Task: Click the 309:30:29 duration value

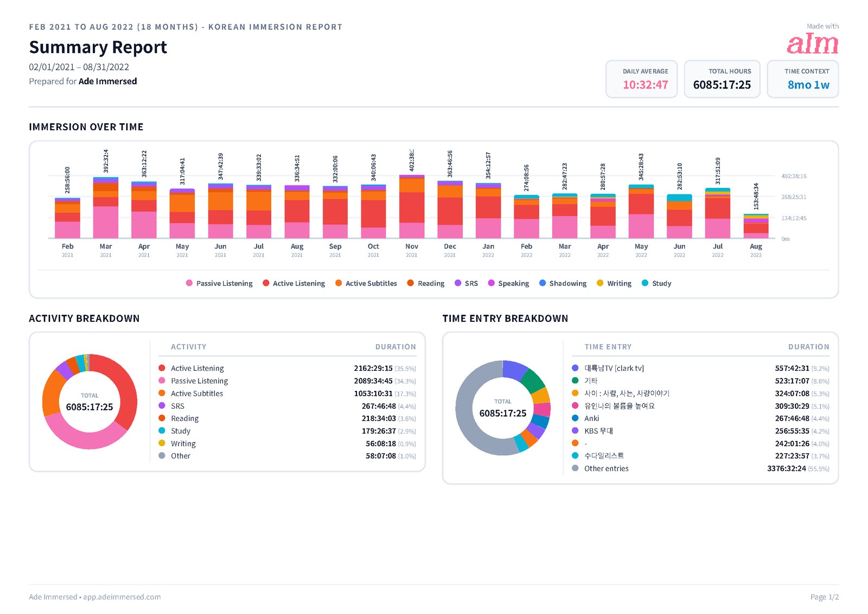Action: [x=792, y=406]
